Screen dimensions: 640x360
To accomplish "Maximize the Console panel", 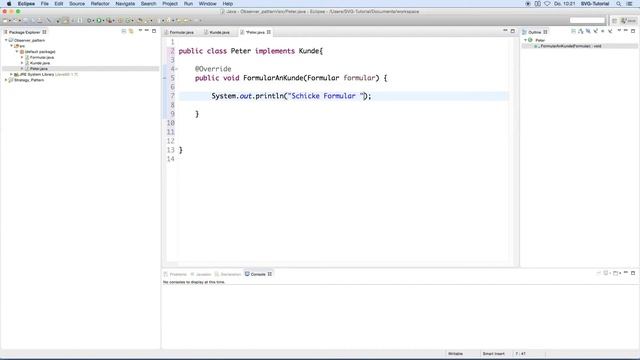I will point(633,273).
